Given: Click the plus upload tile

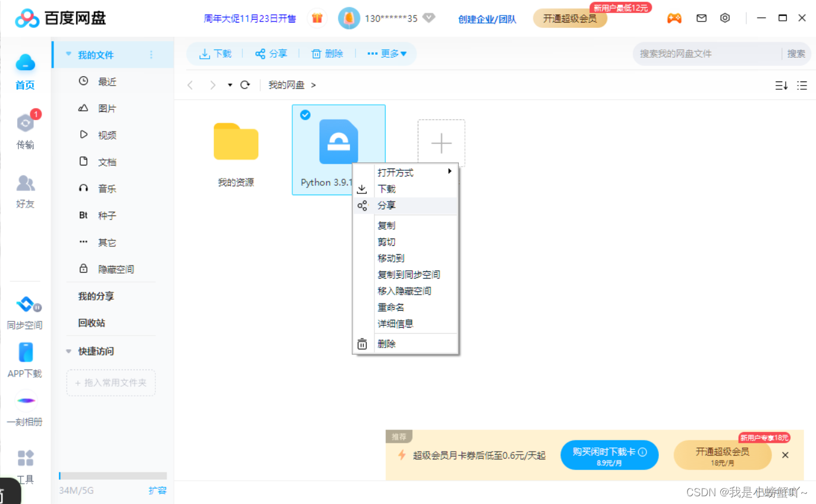Looking at the screenshot, I should (441, 143).
